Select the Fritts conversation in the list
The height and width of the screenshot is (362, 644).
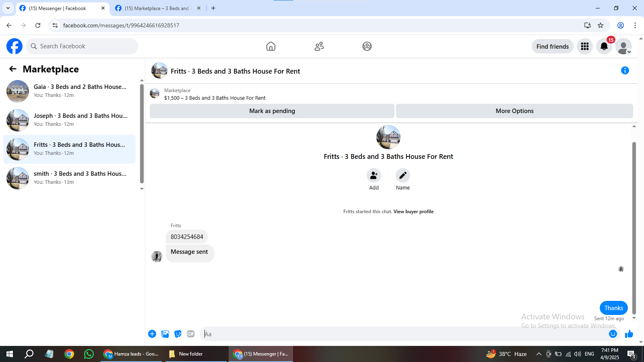tap(69, 149)
